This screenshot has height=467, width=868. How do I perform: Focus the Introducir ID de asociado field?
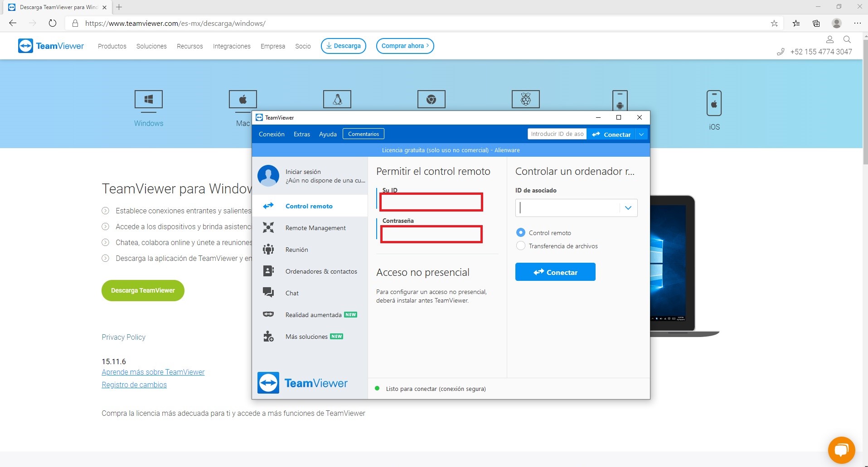click(x=557, y=134)
